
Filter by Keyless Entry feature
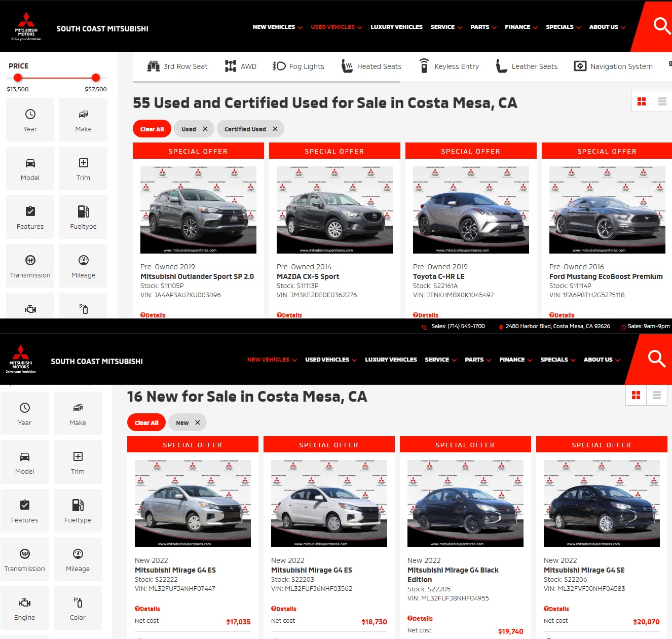point(449,66)
